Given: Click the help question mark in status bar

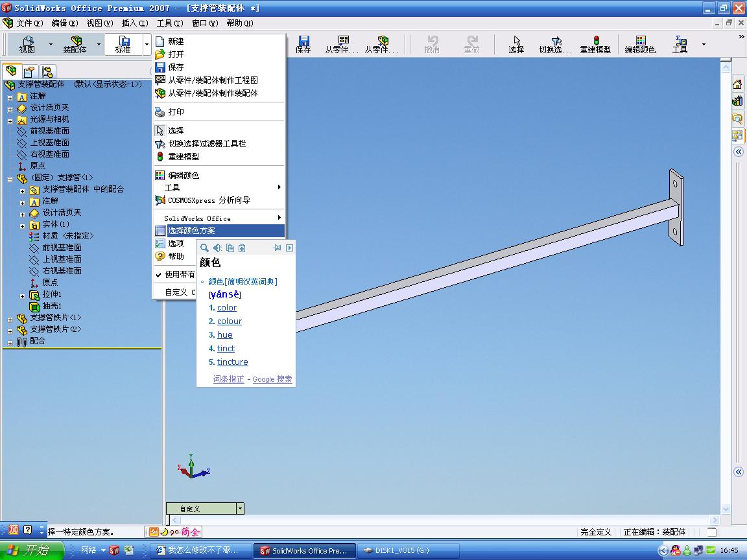Looking at the screenshot, I should [28, 530].
